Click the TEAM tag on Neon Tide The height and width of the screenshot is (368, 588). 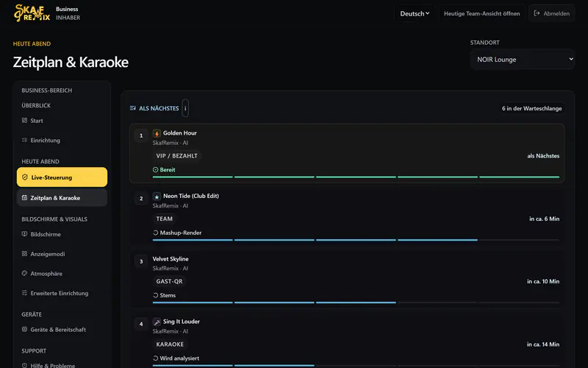[x=164, y=219]
